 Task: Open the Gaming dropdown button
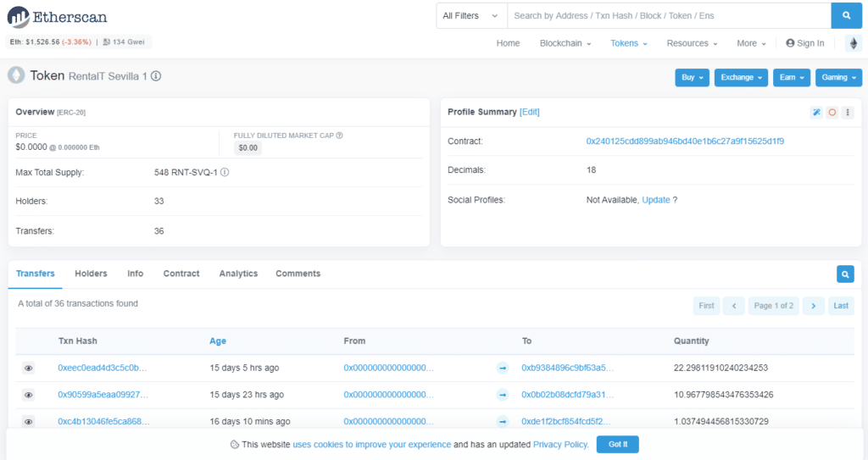pos(838,77)
